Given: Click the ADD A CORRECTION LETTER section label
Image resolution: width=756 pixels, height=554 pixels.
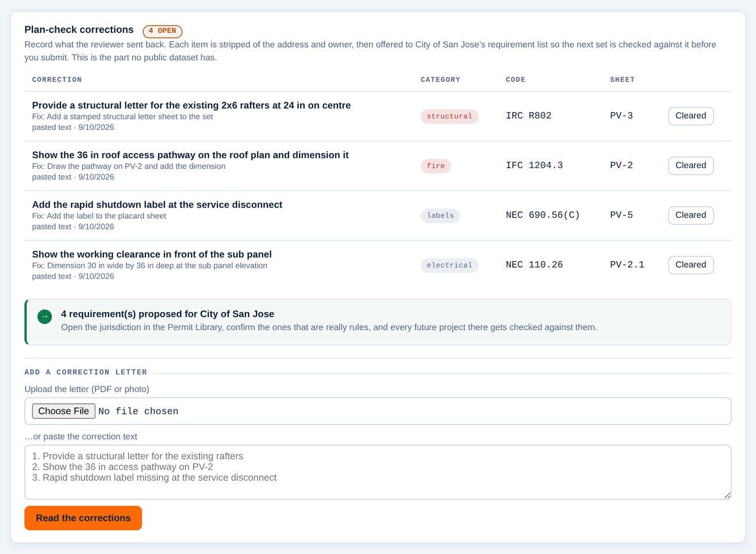Looking at the screenshot, I should pos(85,372).
